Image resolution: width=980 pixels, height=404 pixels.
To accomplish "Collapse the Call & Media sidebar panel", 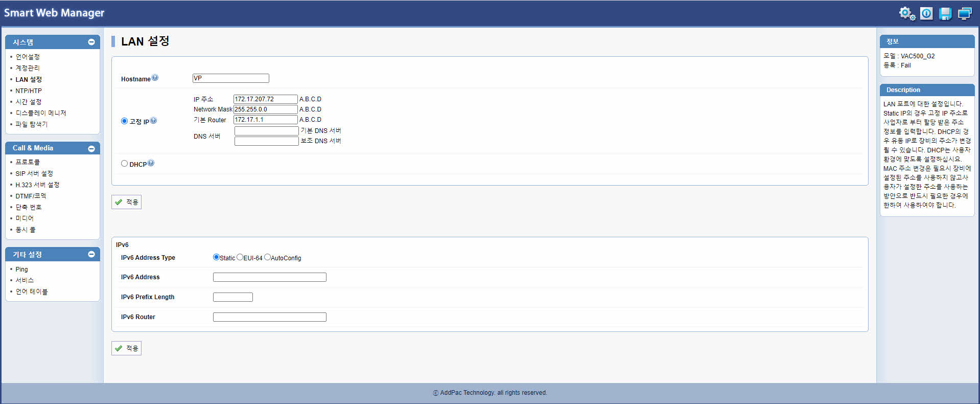I will point(91,148).
